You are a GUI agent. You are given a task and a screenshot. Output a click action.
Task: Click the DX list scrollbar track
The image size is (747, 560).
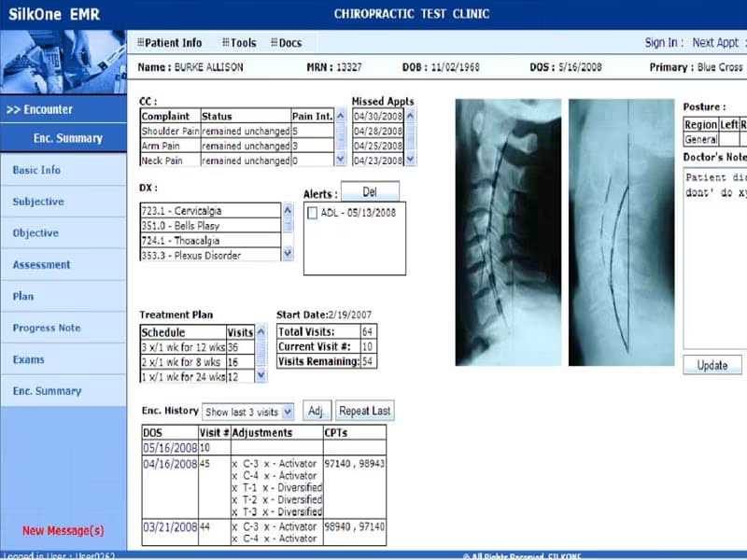(x=288, y=231)
